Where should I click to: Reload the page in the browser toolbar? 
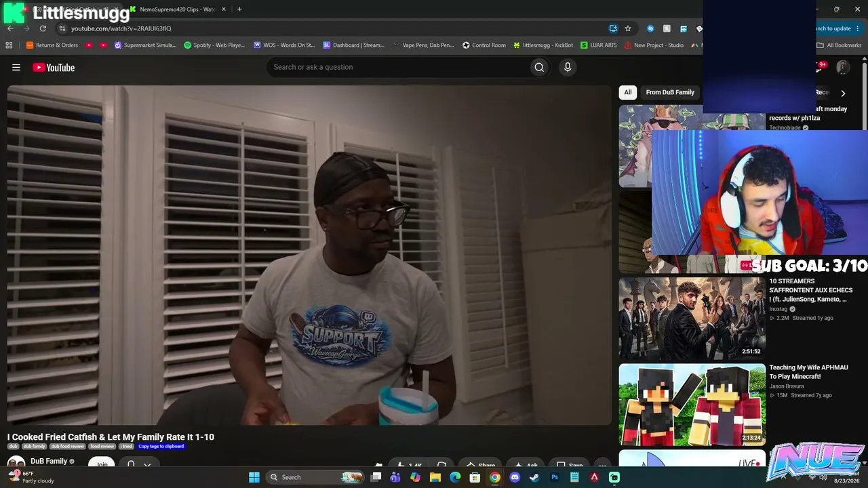click(x=43, y=28)
